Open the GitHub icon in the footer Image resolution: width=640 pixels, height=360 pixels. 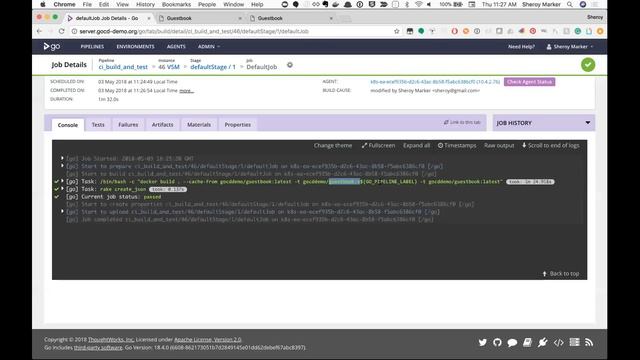[497, 342]
